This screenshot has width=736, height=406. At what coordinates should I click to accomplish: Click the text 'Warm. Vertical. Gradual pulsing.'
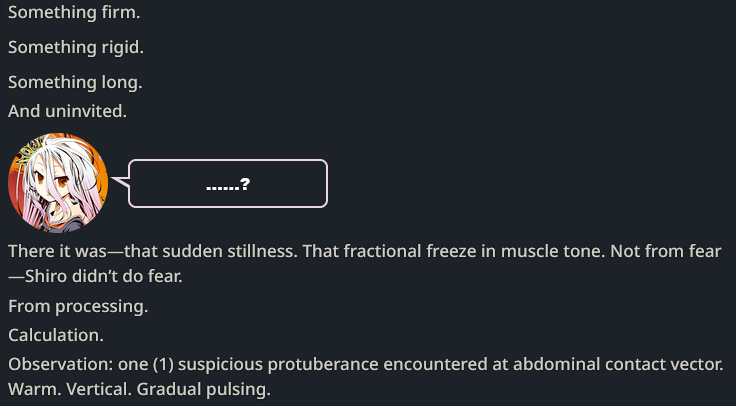[139, 389]
